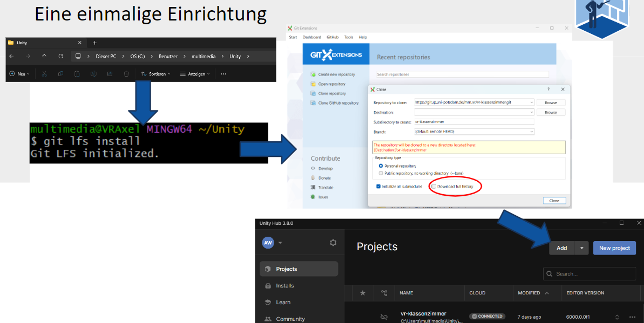Image resolution: width=644 pixels, height=323 pixels.
Task: Enable the Download full history checkbox
Action: [x=433, y=187]
